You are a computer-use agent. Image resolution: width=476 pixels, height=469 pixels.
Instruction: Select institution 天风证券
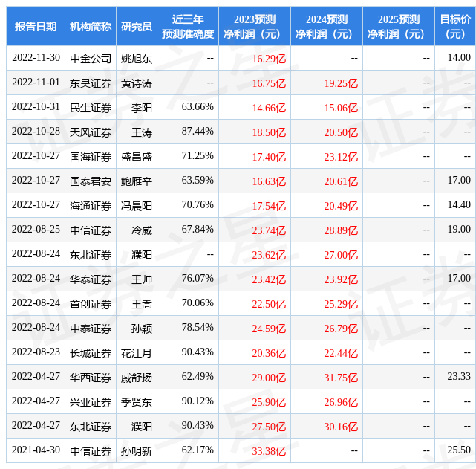coord(91,132)
